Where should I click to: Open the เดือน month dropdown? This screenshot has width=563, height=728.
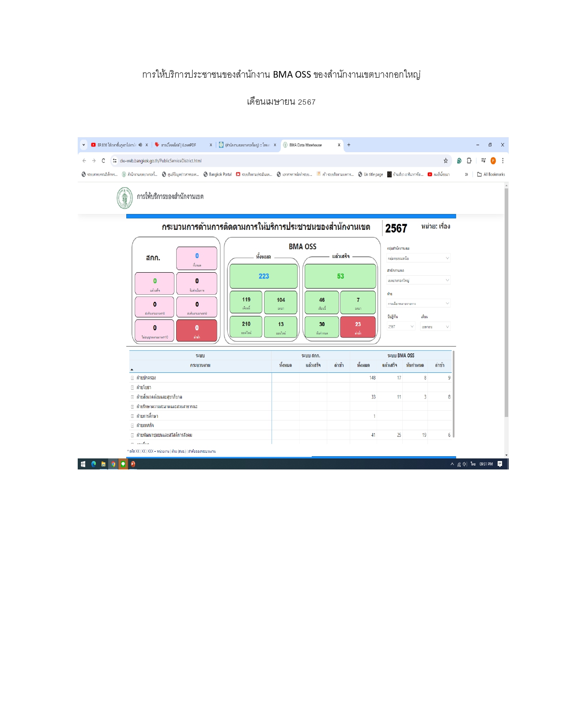[435, 327]
